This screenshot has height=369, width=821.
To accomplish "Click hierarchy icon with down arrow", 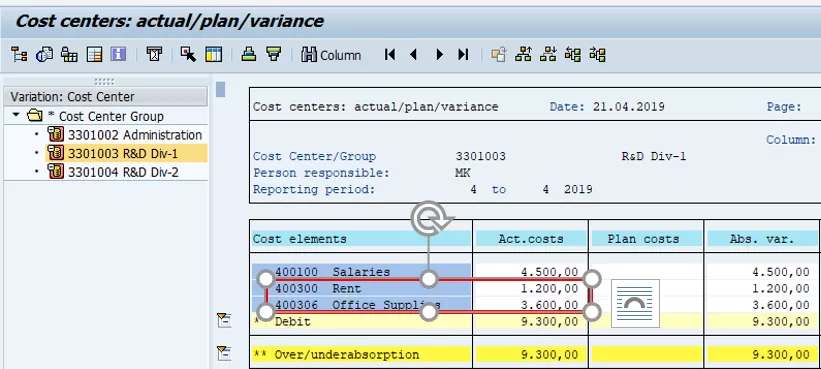I will point(548,54).
